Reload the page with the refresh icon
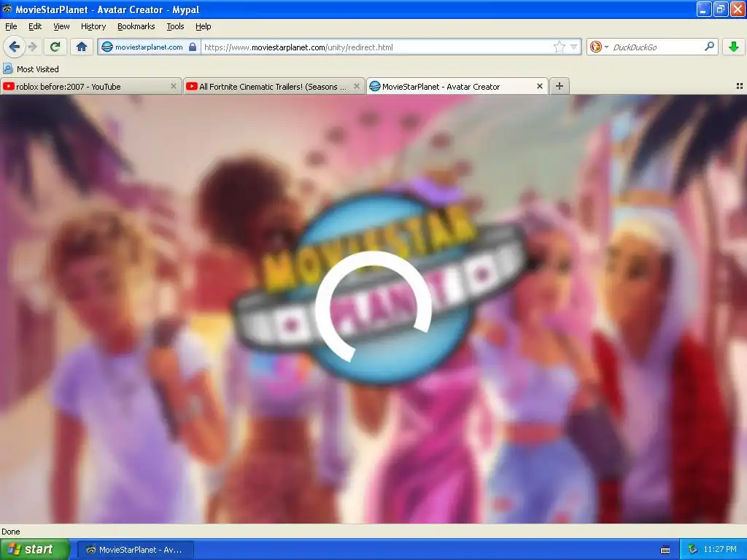Screen dimensions: 747x560 (55, 47)
